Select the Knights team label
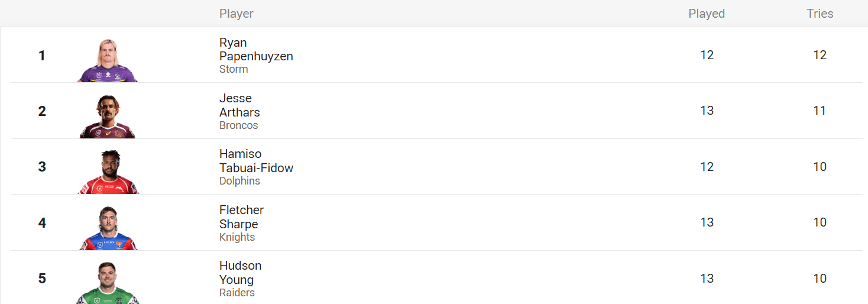 click(x=237, y=237)
